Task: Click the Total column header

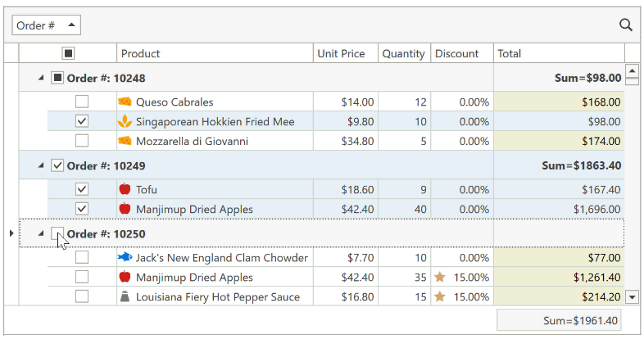Action: click(559, 53)
